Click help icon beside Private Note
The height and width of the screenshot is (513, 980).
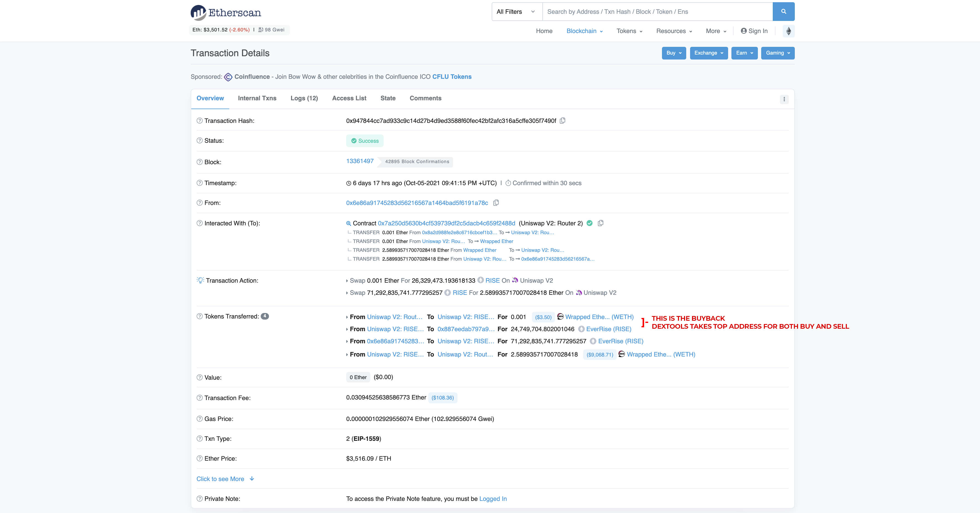click(x=199, y=499)
